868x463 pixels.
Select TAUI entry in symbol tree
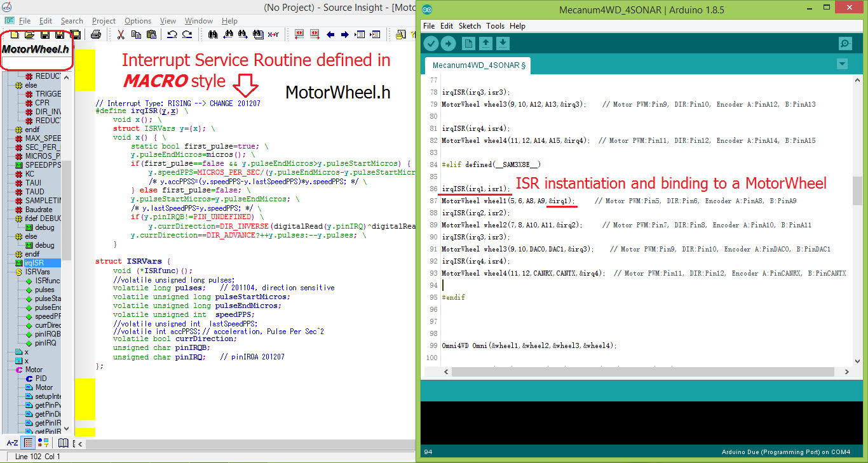point(34,183)
